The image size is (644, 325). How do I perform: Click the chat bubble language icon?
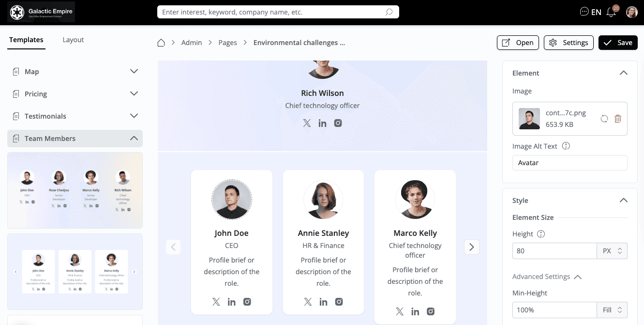coord(584,12)
